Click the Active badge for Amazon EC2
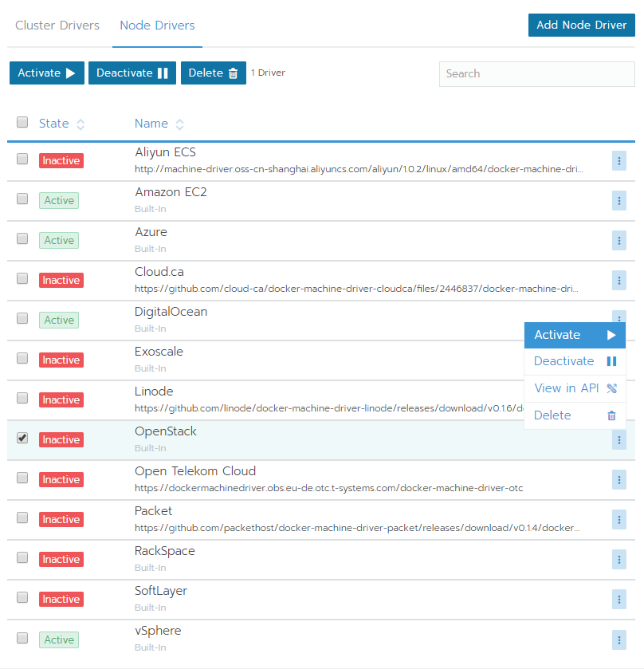The width and height of the screenshot is (644, 669). tap(59, 200)
